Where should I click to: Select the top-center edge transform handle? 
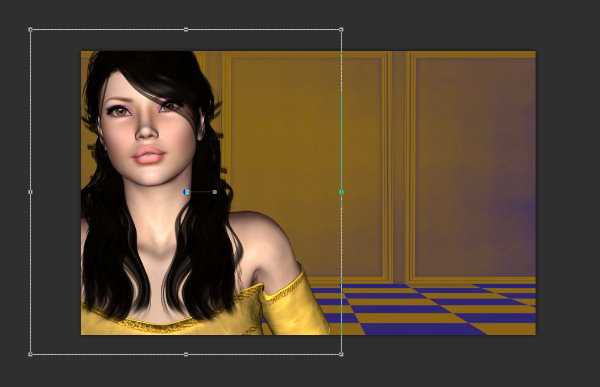click(x=186, y=29)
